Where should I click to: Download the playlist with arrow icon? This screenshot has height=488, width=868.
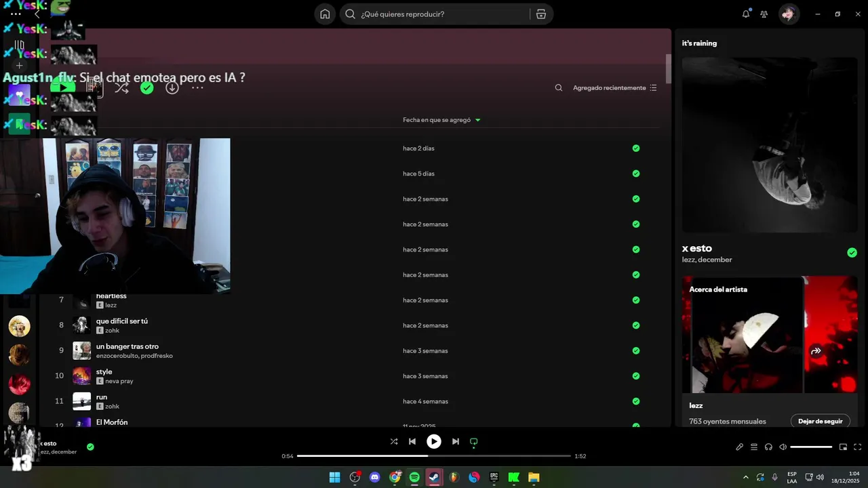172,87
